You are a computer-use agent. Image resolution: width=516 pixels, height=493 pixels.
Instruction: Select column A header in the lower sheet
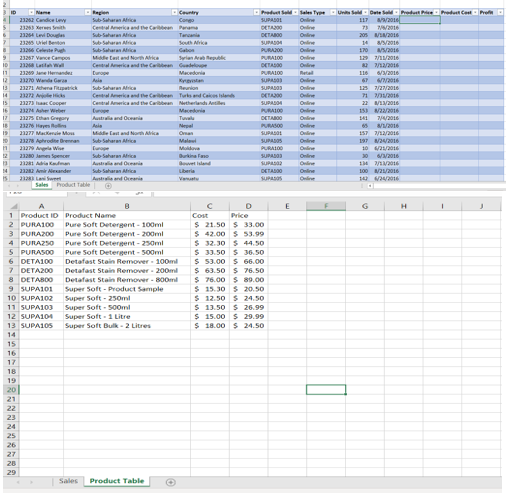pyautogui.click(x=41, y=206)
